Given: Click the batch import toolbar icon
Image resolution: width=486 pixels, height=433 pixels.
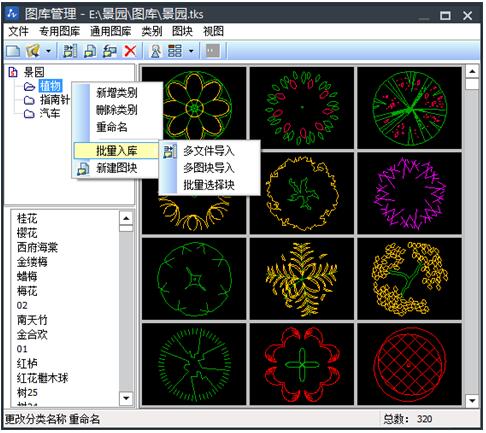Looking at the screenshot, I should 70,51.
